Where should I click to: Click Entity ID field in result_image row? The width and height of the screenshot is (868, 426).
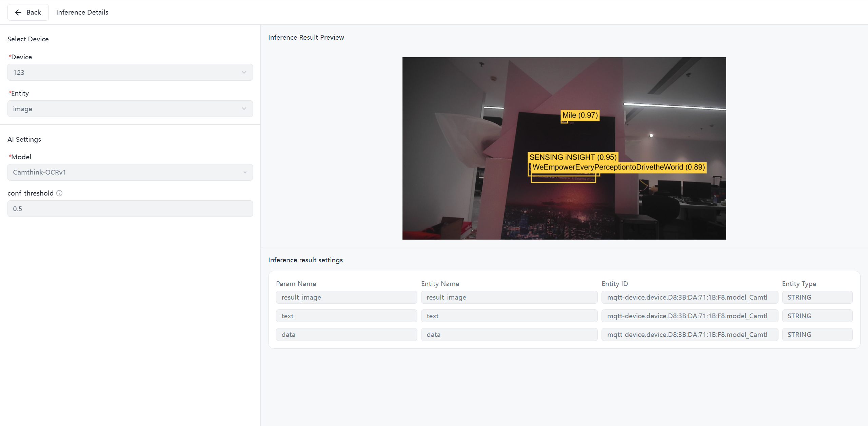[689, 297]
